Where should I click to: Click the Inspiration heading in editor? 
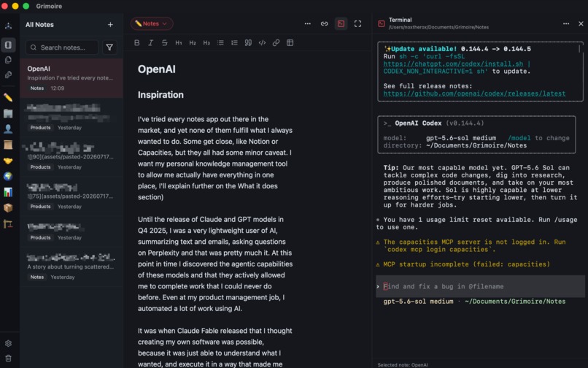(161, 95)
